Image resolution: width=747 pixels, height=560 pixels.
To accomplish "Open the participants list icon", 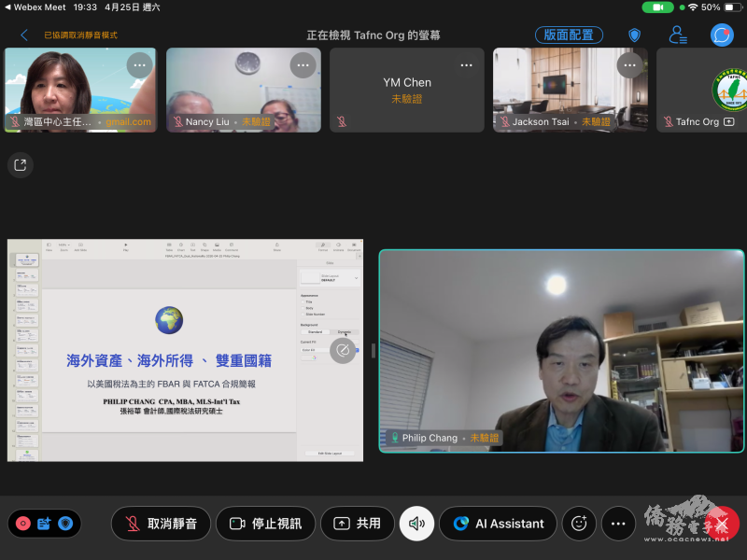I will [678, 35].
